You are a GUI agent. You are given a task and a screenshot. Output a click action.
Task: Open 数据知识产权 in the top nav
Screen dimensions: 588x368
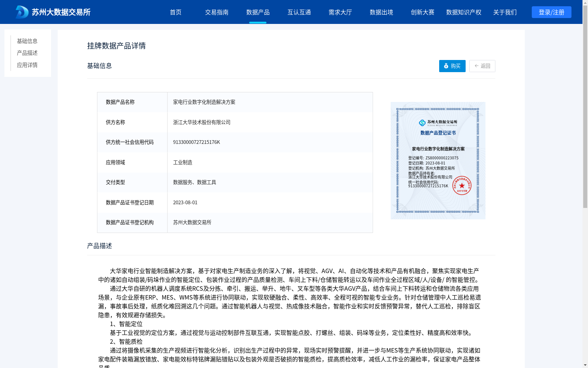point(464,12)
